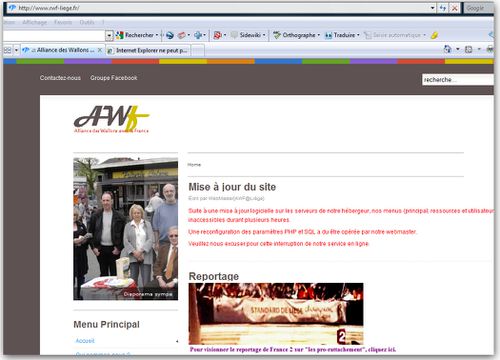This screenshot has height=360, width=500.
Task: Click the Menu Principal heading
Action: pyautogui.click(x=107, y=324)
